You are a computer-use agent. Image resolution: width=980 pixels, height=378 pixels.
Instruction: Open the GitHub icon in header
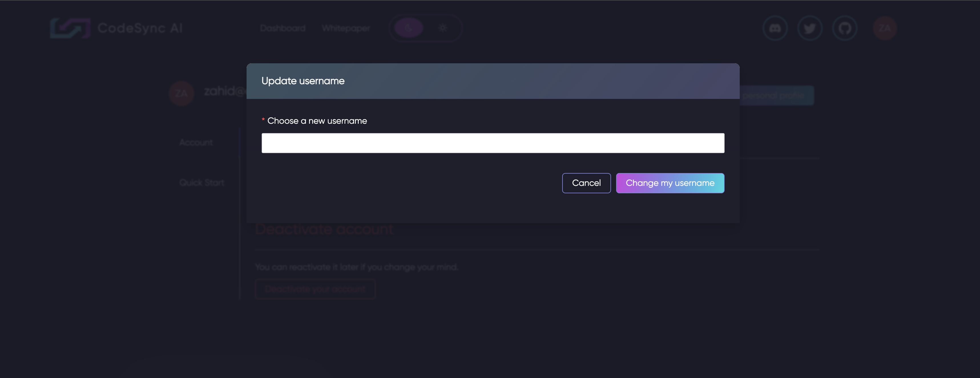point(844,28)
